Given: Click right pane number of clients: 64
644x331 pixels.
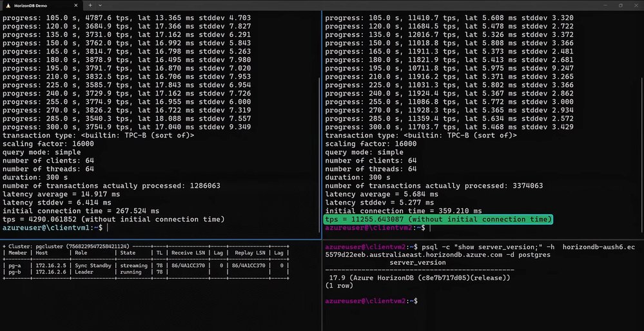Looking at the screenshot, I should [371, 161].
